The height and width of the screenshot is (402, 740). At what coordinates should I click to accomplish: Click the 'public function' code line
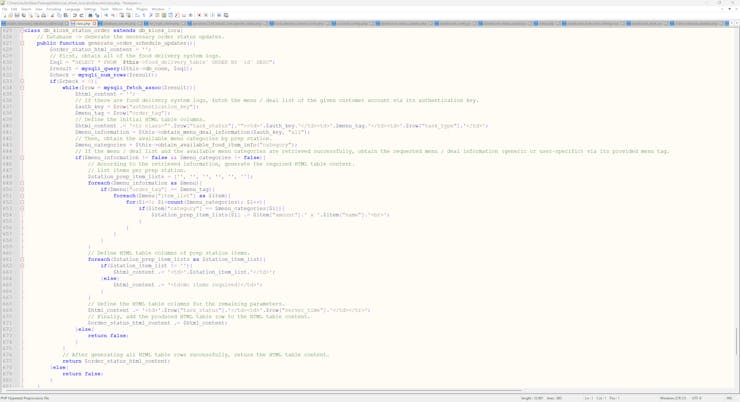coord(116,43)
